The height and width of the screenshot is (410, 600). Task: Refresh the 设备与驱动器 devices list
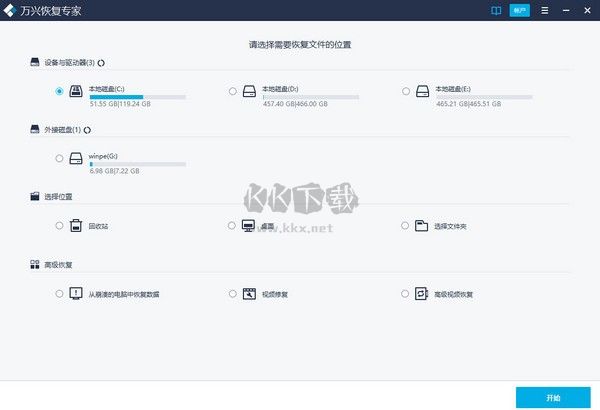point(101,62)
